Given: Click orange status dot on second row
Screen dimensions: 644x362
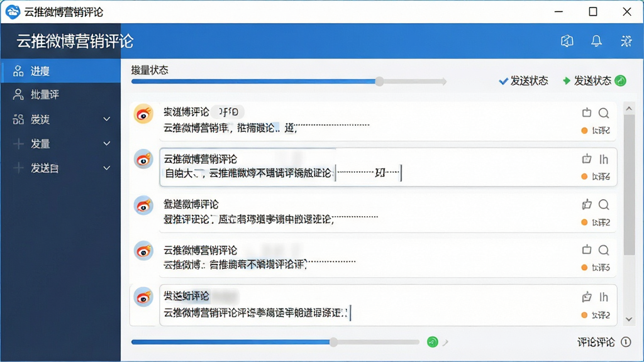Looking at the screenshot, I should coord(584,177).
